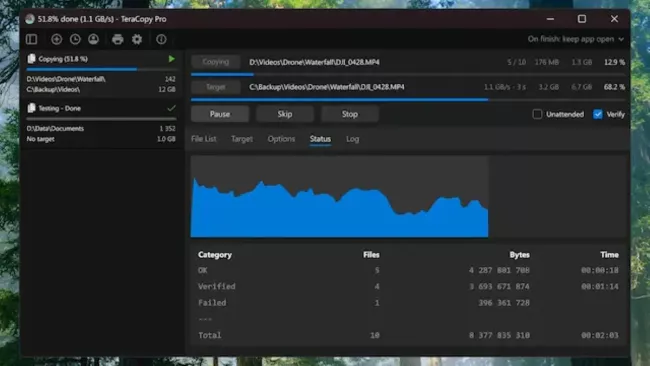Click the TeraCopy app icon in title bar

pos(30,19)
